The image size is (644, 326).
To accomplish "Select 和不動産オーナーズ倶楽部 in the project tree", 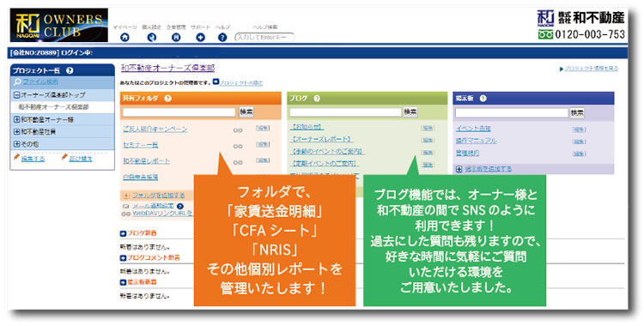I will [53, 107].
